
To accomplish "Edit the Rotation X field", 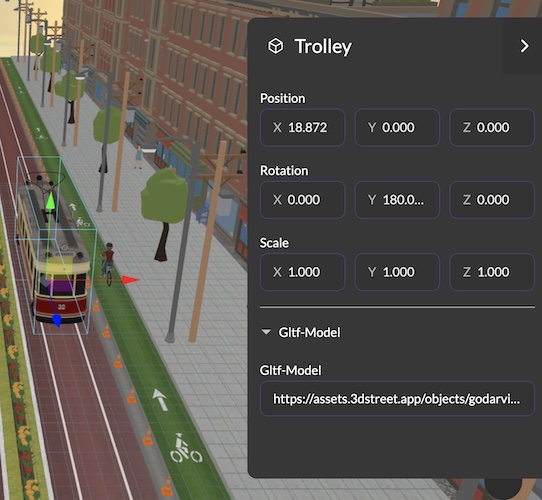I will click(x=302, y=200).
